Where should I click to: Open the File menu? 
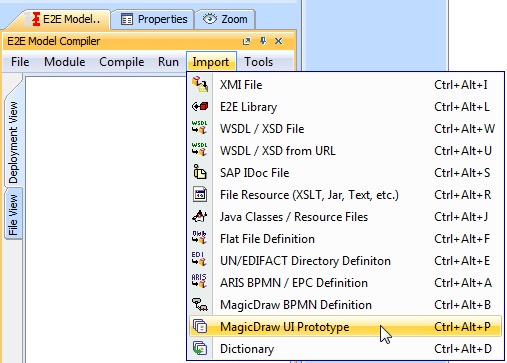[20, 62]
